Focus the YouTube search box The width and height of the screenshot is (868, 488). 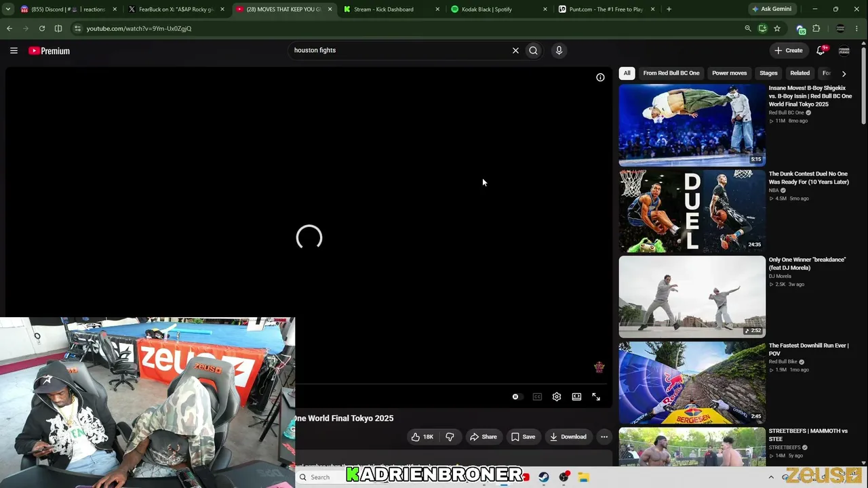tap(400, 50)
